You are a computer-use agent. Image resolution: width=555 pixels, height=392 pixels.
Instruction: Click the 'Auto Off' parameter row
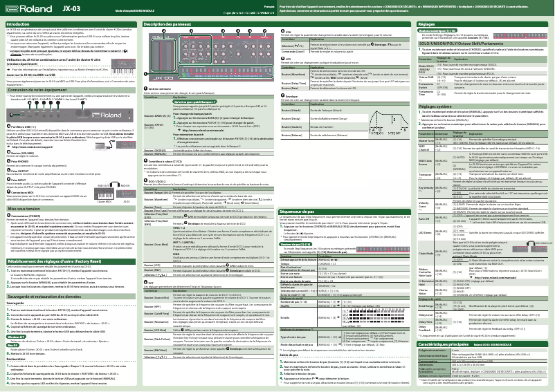483,218
